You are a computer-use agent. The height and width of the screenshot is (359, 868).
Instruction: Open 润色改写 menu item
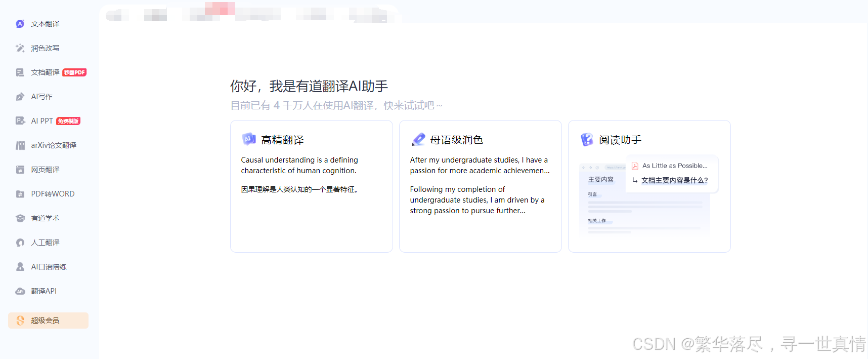[x=45, y=48]
